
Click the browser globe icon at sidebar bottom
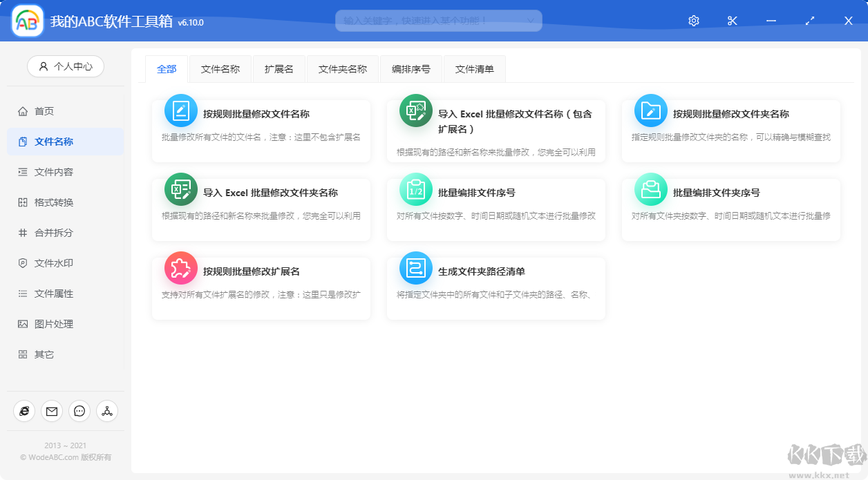pyautogui.click(x=24, y=411)
